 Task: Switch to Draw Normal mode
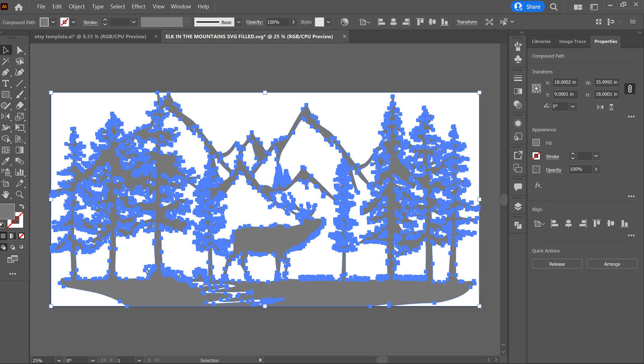tap(4, 247)
